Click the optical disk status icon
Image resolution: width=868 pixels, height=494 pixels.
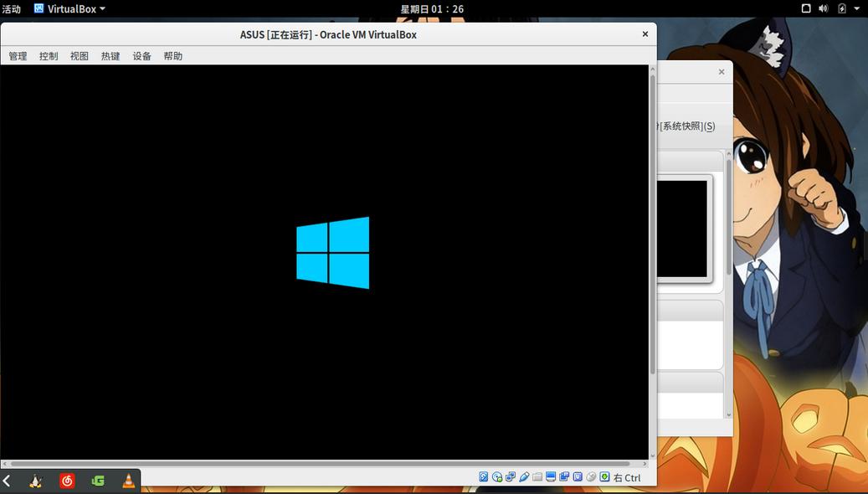point(497,476)
